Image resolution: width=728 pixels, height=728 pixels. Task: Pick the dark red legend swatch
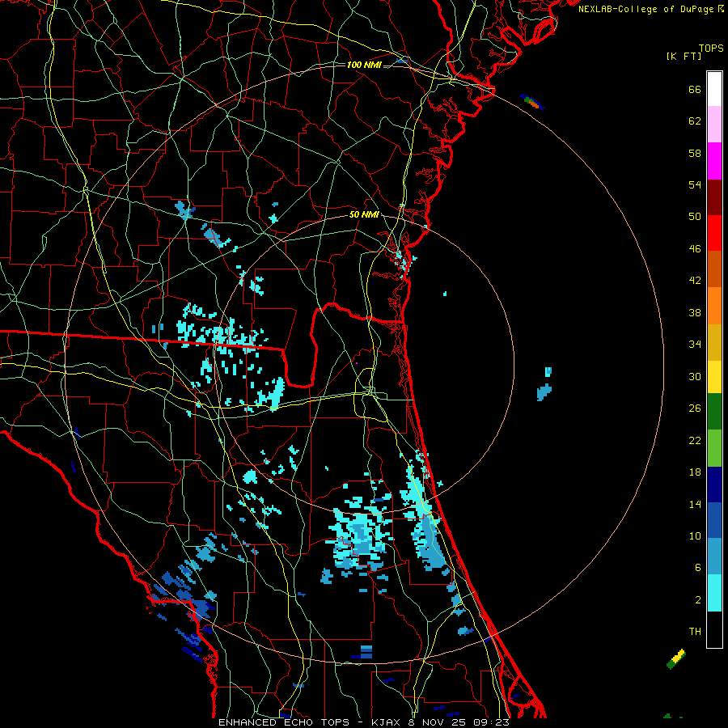click(714, 197)
